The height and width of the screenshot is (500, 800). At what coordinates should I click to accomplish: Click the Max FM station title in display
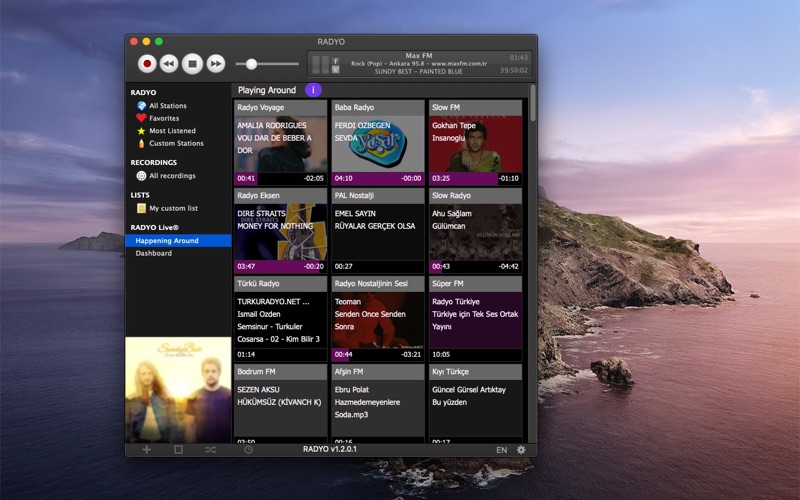click(419, 55)
